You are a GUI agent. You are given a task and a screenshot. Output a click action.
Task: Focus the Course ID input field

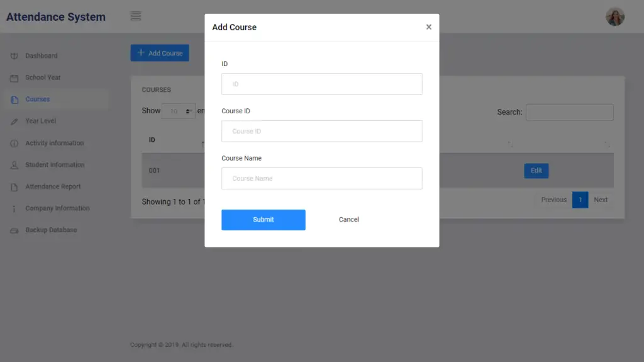(x=321, y=131)
